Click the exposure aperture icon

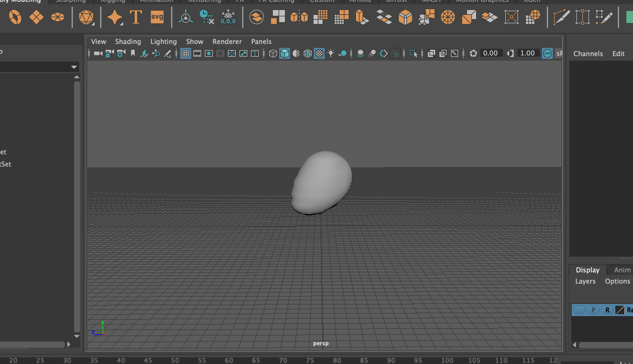click(x=473, y=53)
